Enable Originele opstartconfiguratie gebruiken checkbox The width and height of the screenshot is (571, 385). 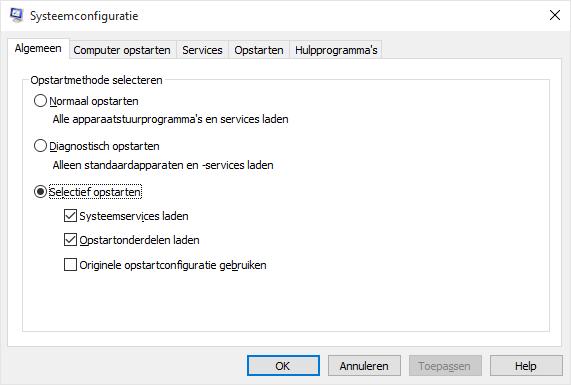(x=70, y=265)
